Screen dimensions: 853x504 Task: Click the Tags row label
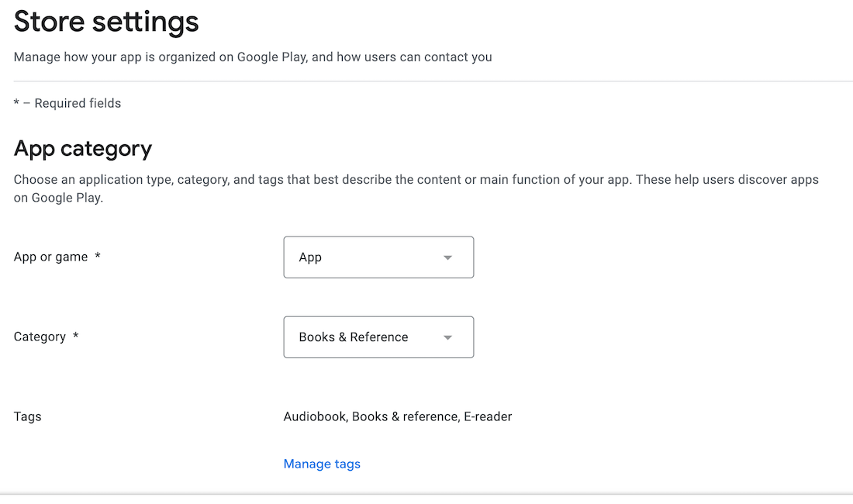27,416
